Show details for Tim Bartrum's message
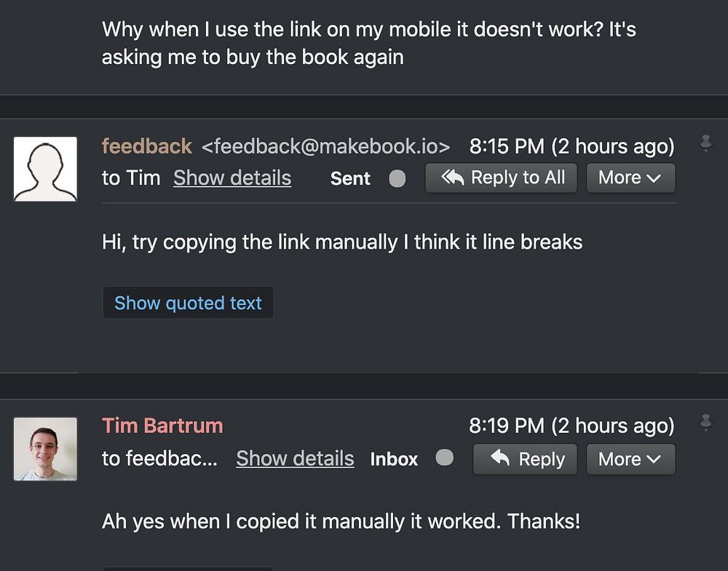 pos(295,458)
